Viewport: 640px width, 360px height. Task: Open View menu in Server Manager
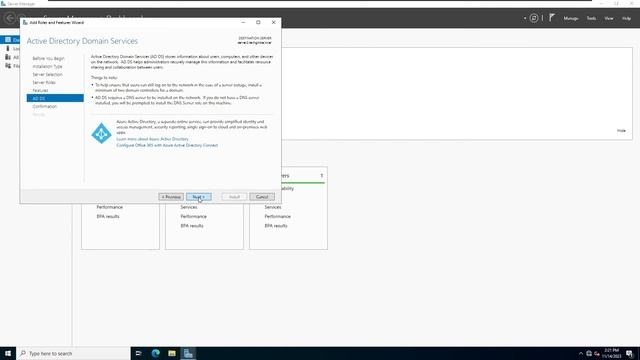coord(609,18)
